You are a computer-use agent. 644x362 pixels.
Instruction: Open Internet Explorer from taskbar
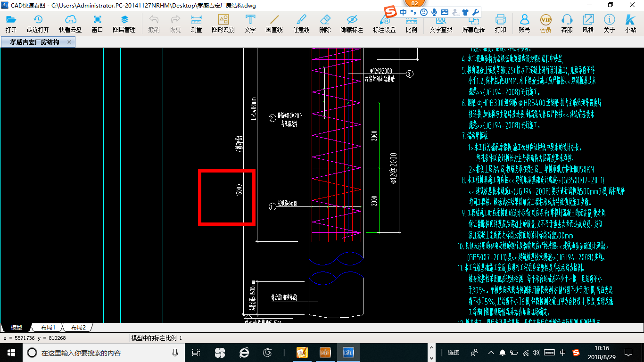244,352
